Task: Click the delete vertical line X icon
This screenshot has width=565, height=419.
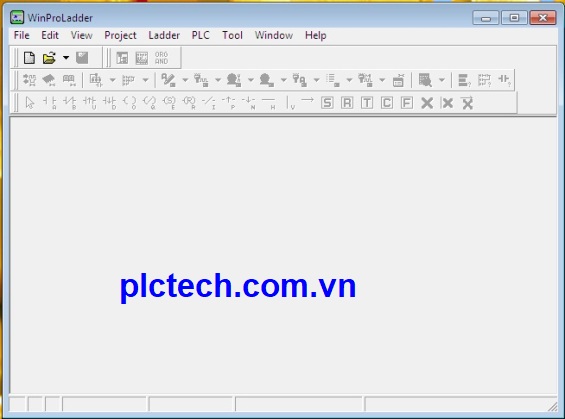Action: point(447,103)
